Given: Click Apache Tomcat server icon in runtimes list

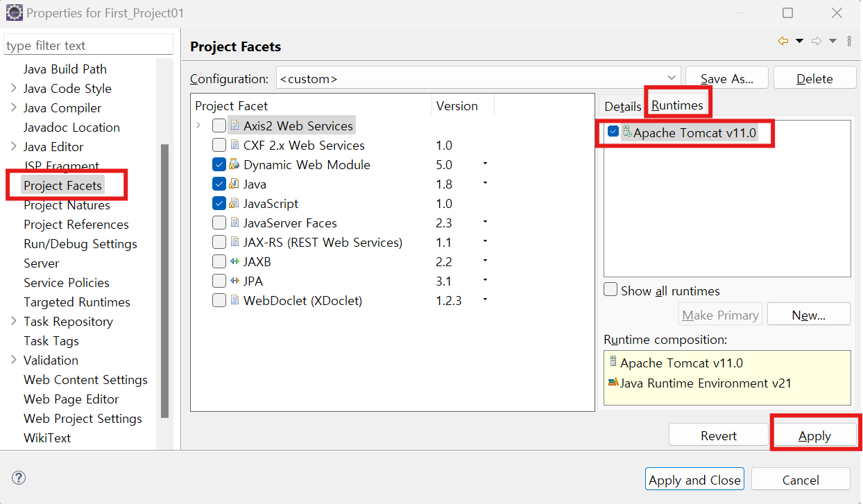Looking at the screenshot, I should [x=626, y=132].
